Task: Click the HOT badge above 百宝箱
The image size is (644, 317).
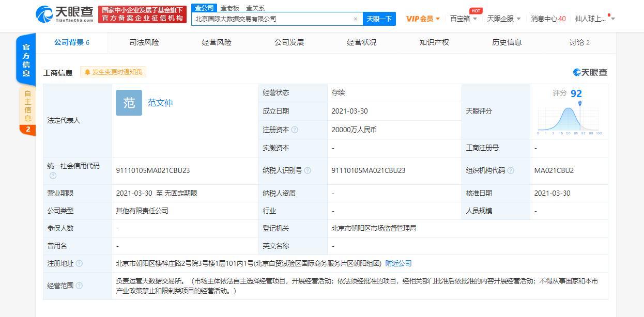Action: (476, 11)
